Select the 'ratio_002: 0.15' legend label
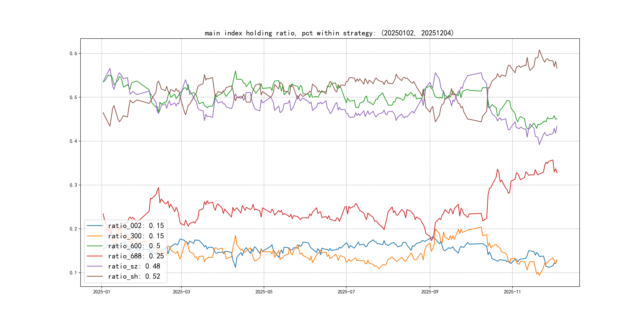644x322 pixels. coord(136,226)
